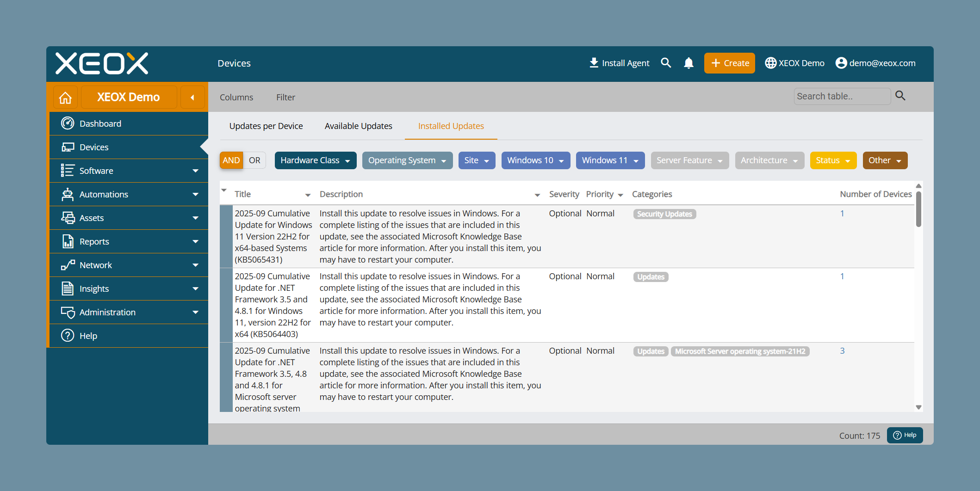
Task: Switch to Updates per Device tab
Action: coord(266,126)
